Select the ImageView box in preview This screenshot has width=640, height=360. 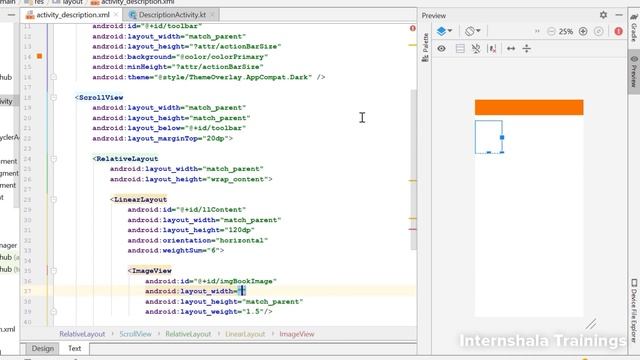(x=489, y=137)
